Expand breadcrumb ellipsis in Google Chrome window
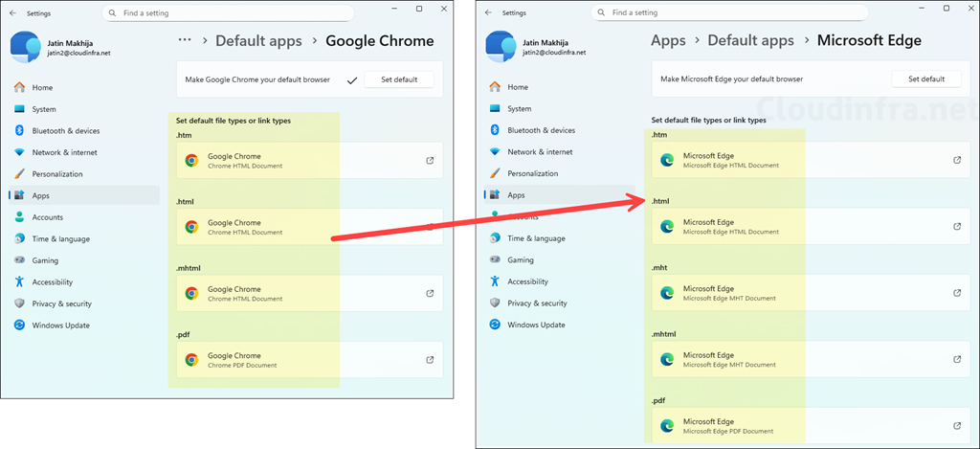Image resolution: width=980 pixels, height=449 pixels. coord(185,40)
